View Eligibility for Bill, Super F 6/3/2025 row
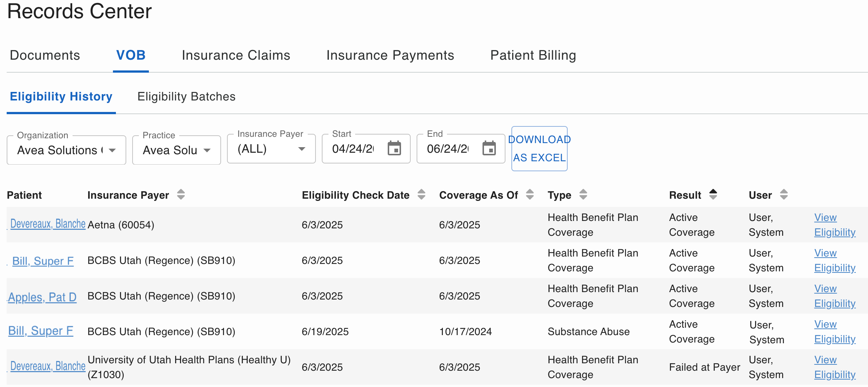The height and width of the screenshot is (387, 868). coord(835,260)
